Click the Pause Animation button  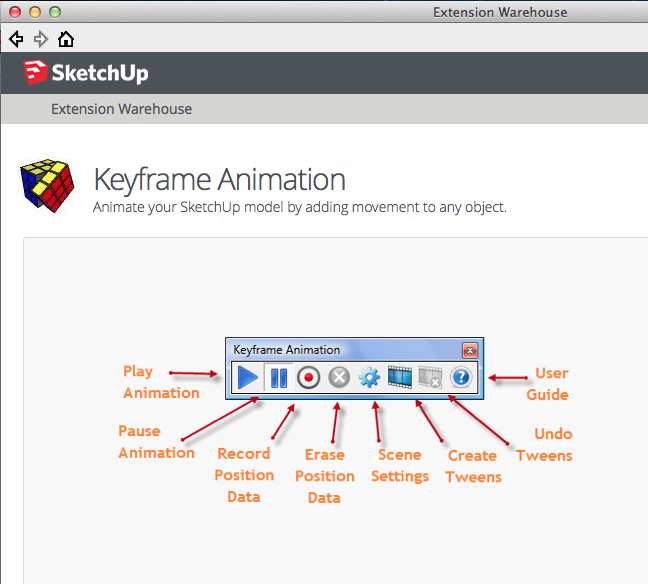tap(279, 377)
